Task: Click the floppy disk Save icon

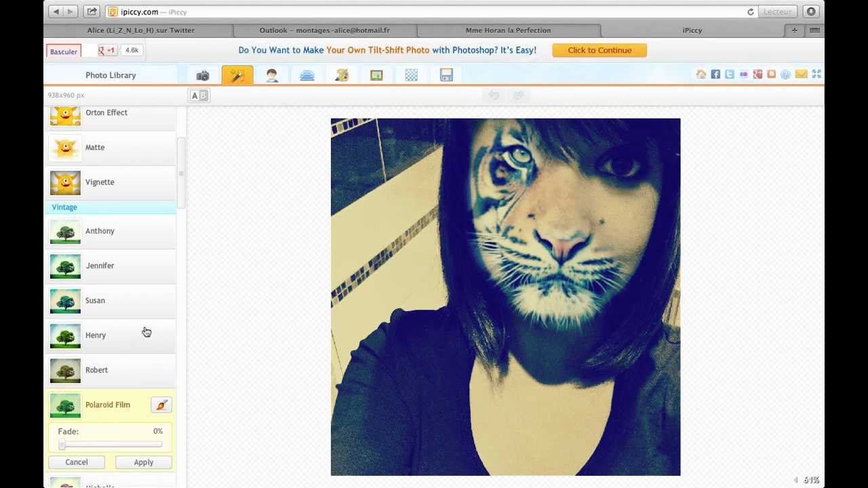Action: click(446, 75)
